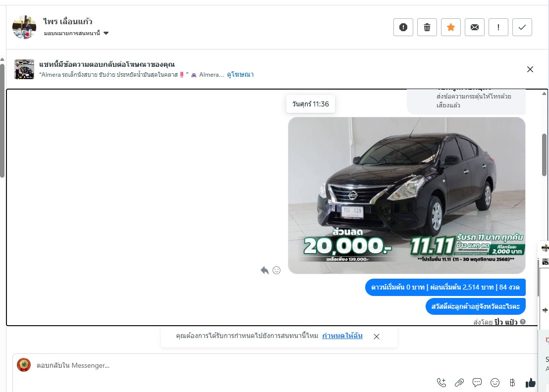The width and height of the screenshot is (549, 392).
Task: Click the กำหนดให้ฉัน link
Action: 342,336
